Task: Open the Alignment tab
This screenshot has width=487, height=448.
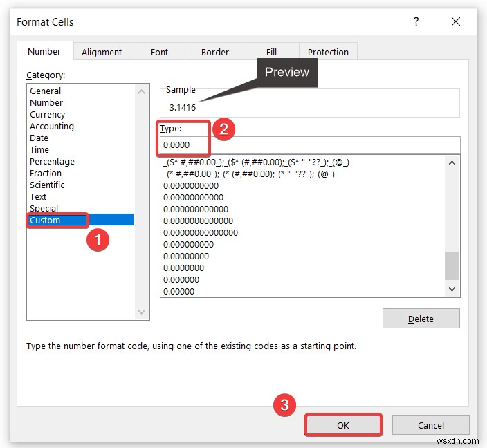Action: coord(102,52)
